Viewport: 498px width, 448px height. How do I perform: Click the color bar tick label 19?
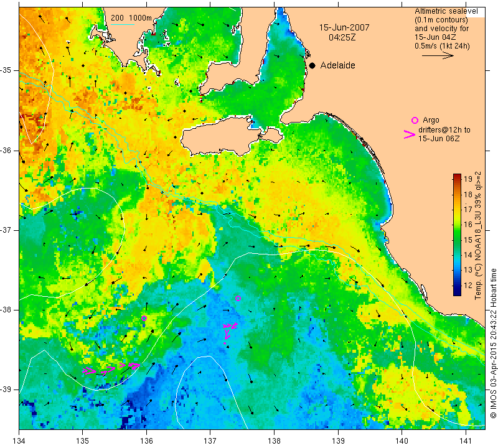click(468, 179)
